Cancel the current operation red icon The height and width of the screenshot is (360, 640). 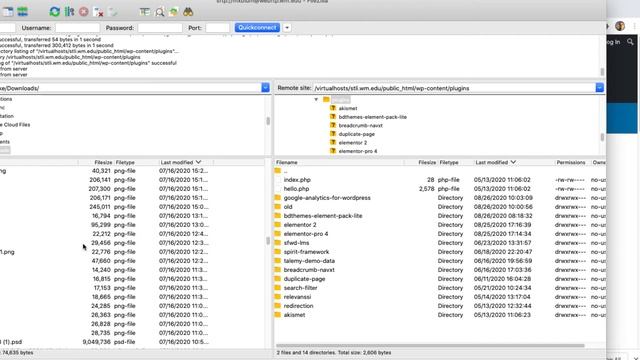click(x=84, y=12)
